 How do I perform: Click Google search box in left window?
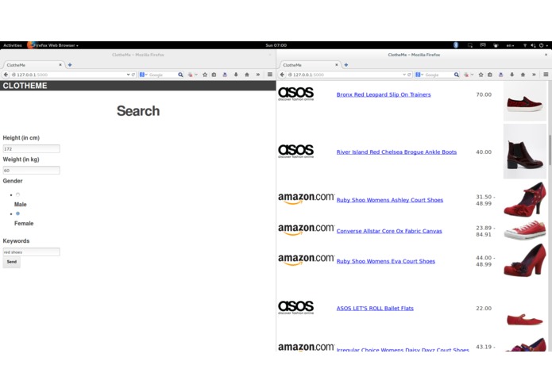(x=163, y=75)
